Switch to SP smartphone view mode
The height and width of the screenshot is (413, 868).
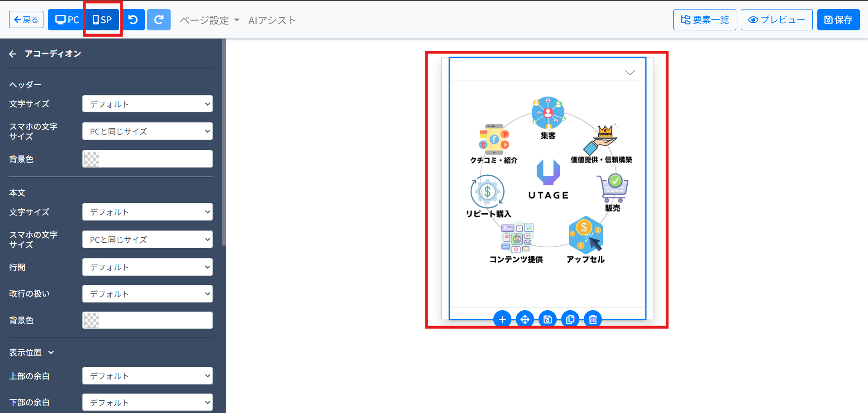click(102, 19)
